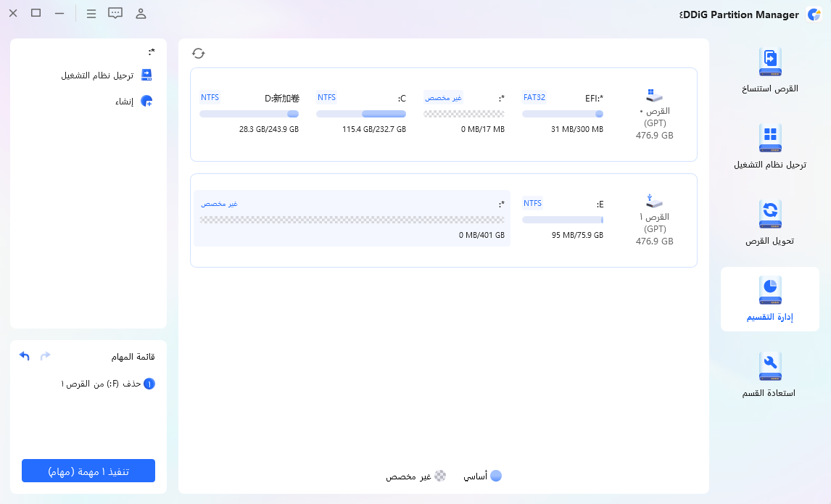This screenshot has width=831, height=504.
Task: Click the redo arrow in task list
Action: [46, 356]
